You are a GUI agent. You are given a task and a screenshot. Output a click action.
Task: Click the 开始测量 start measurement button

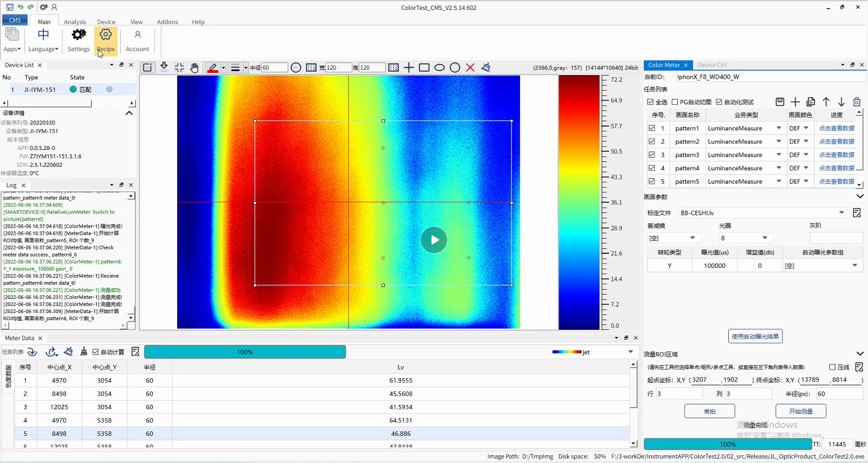pos(801,411)
